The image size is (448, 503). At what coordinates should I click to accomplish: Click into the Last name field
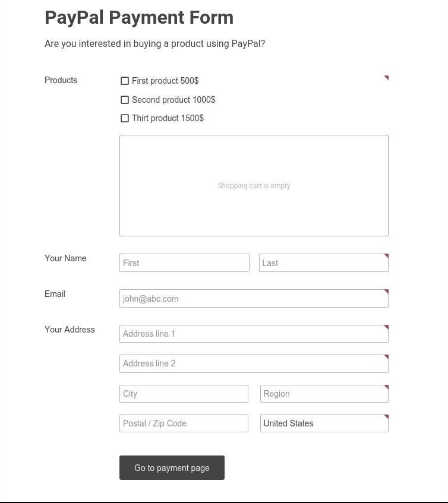321,263
